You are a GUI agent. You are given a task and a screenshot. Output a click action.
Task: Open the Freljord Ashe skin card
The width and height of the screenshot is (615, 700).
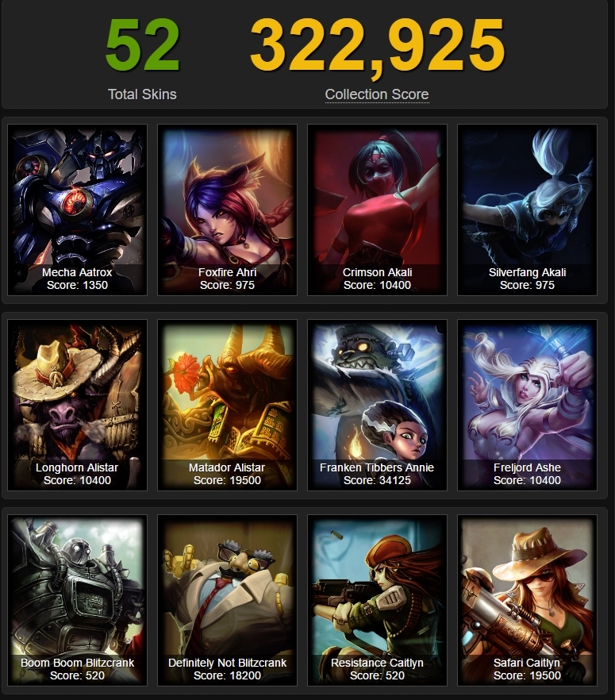527,405
